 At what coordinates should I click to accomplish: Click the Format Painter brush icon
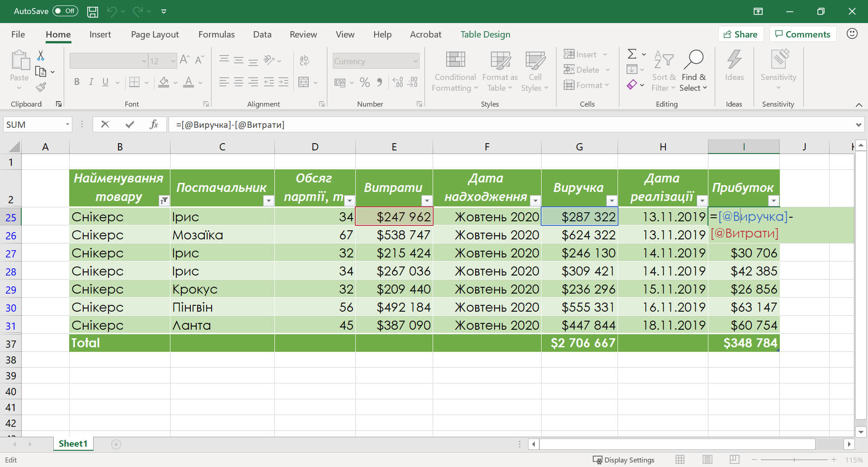[x=41, y=87]
